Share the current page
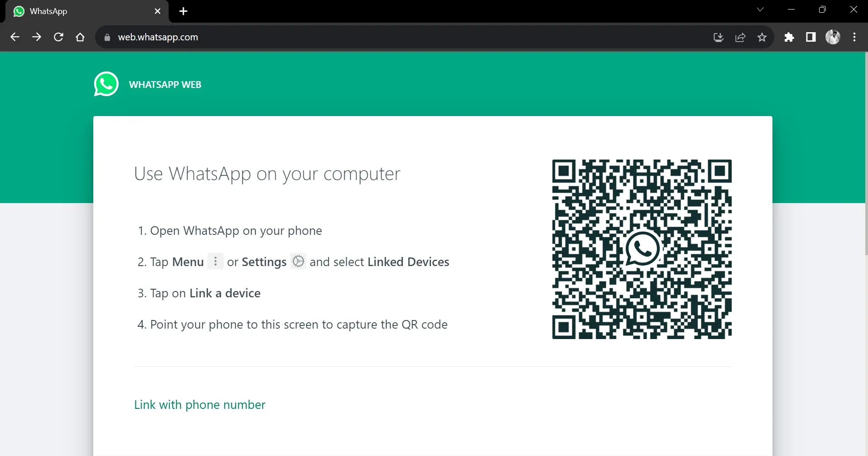 tap(740, 37)
